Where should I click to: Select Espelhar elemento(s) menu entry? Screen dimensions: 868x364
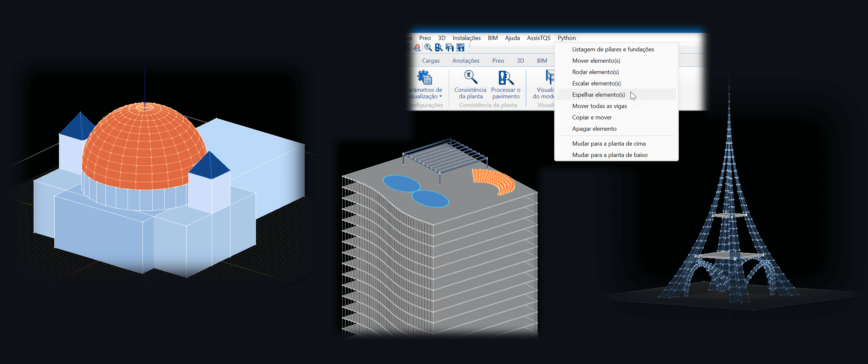(x=598, y=95)
